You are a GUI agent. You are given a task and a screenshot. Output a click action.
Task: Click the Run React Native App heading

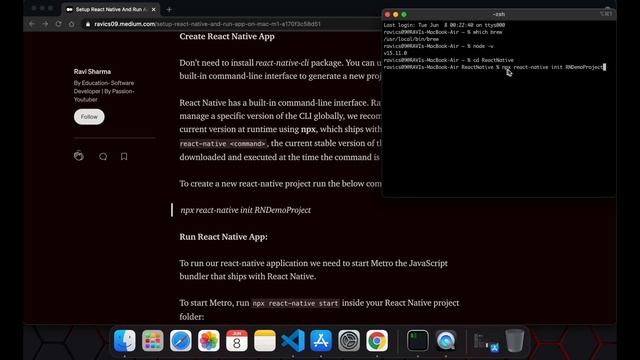tap(223, 237)
